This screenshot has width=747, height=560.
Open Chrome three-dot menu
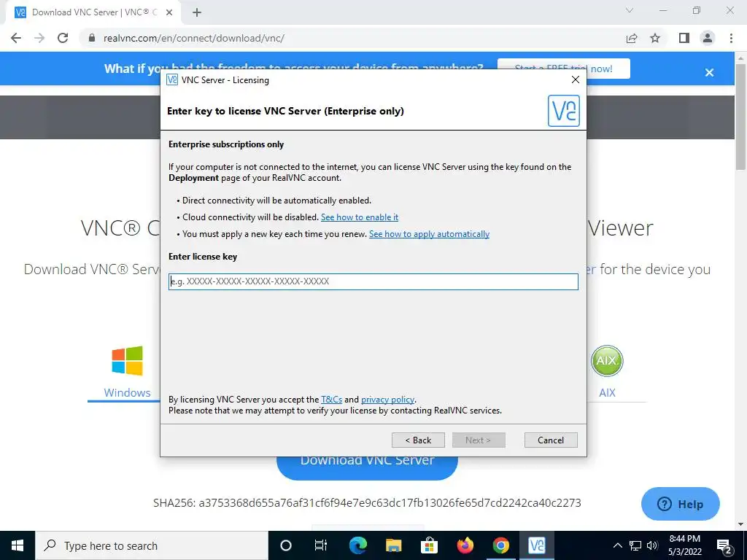[731, 38]
